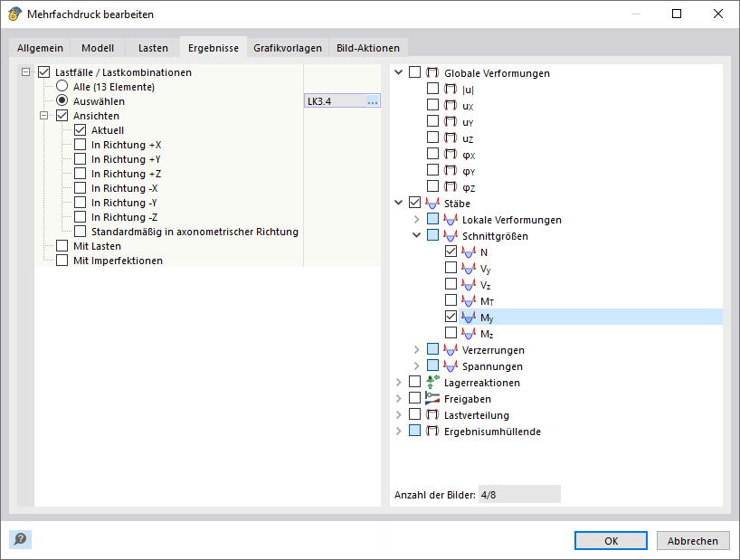Click the Globale Verformungen deformation icon
Image resolution: width=740 pixels, height=560 pixels.
[432, 72]
